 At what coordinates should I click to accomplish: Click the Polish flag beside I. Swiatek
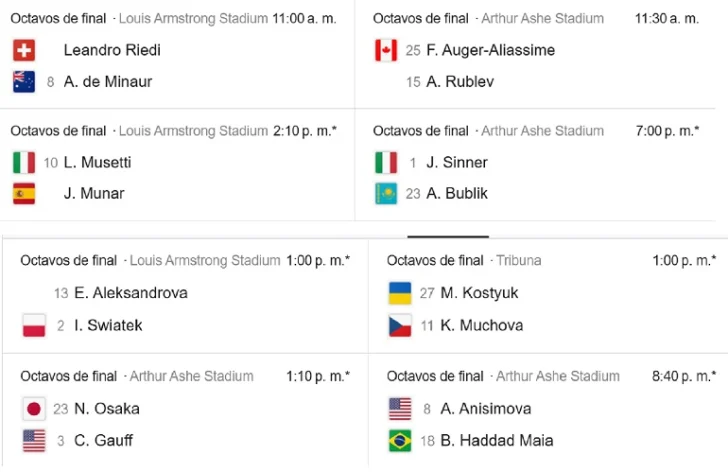point(34,325)
